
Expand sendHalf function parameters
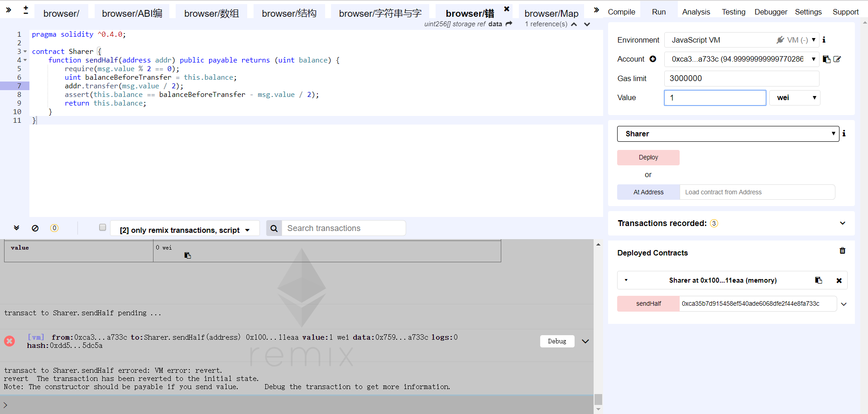pos(844,304)
